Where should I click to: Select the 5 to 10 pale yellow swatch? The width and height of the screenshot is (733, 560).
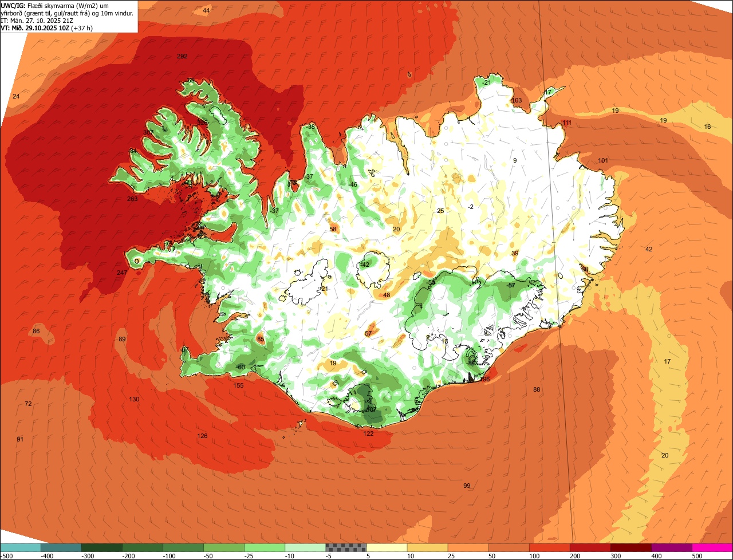(x=386, y=547)
